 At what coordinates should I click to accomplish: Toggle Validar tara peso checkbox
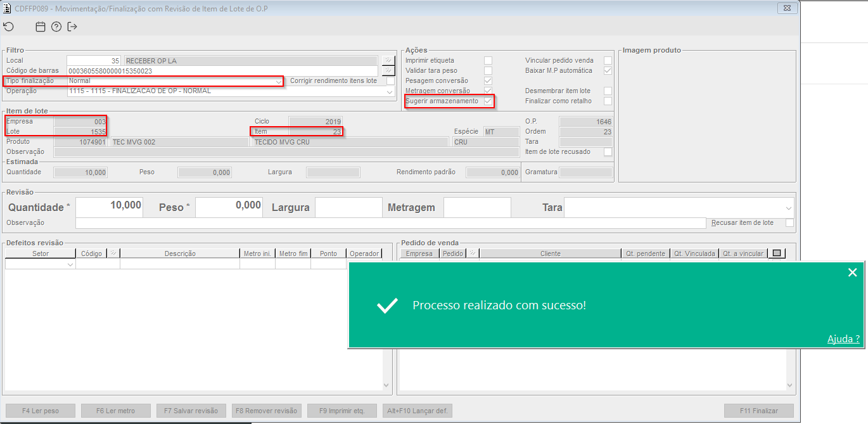point(488,71)
